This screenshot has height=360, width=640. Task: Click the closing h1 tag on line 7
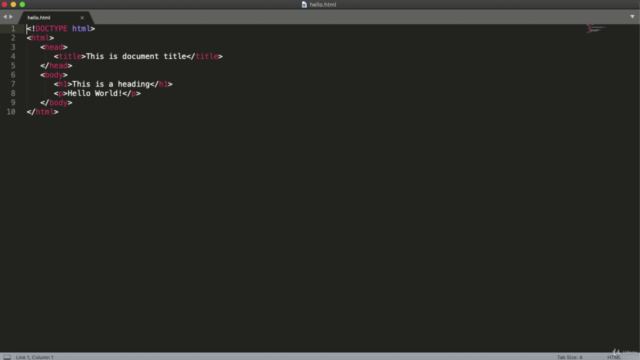(x=161, y=84)
